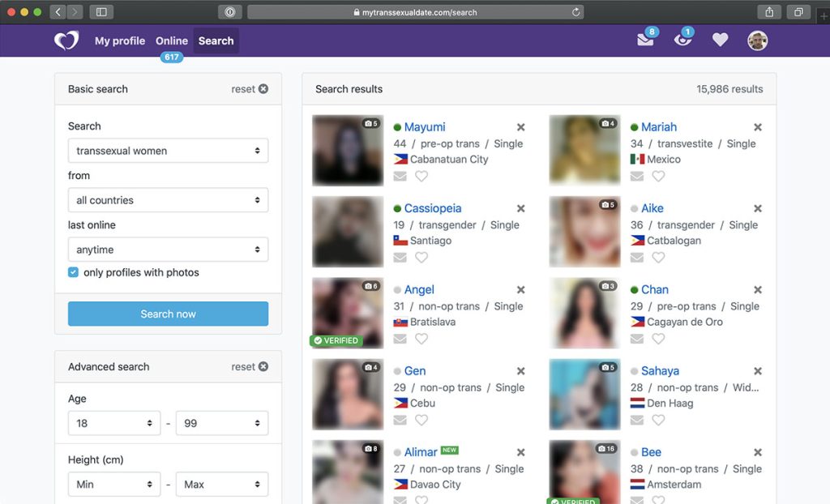Message Cassiopeia via envelope icon
The image size is (830, 504).
coord(400,258)
